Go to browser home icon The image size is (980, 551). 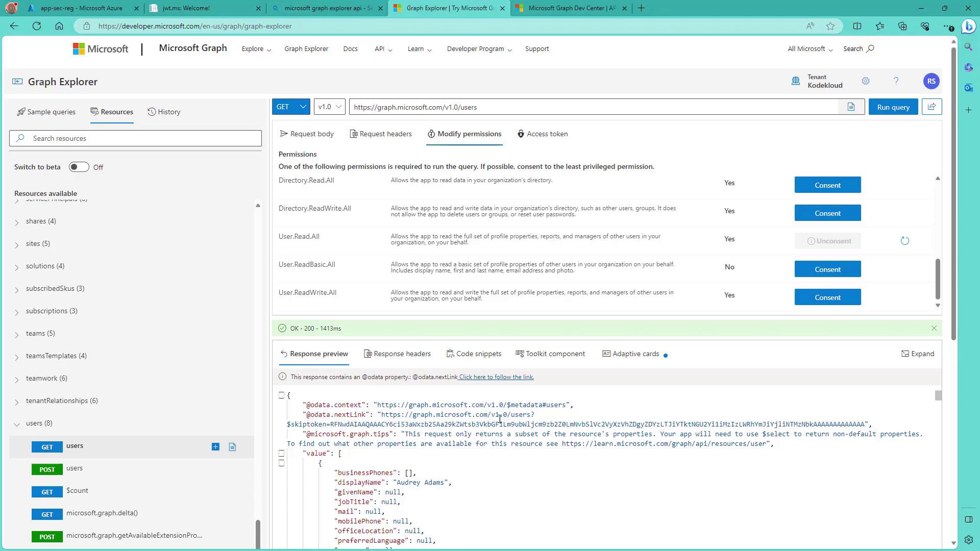point(59,26)
